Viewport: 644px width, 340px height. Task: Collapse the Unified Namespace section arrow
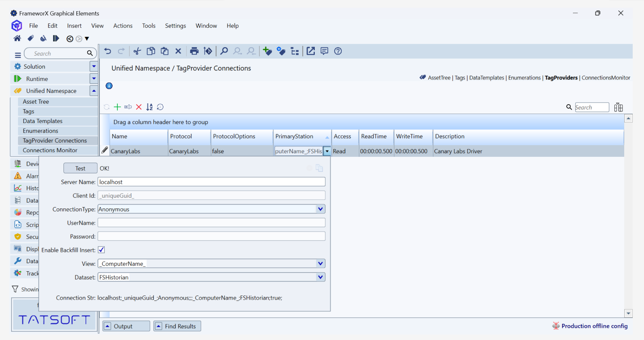click(94, 91)
